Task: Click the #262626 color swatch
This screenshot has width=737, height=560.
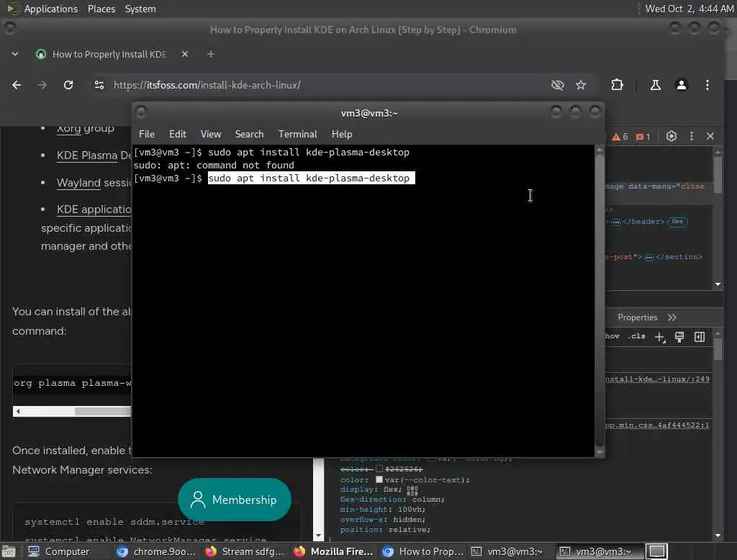Action: 379,469
